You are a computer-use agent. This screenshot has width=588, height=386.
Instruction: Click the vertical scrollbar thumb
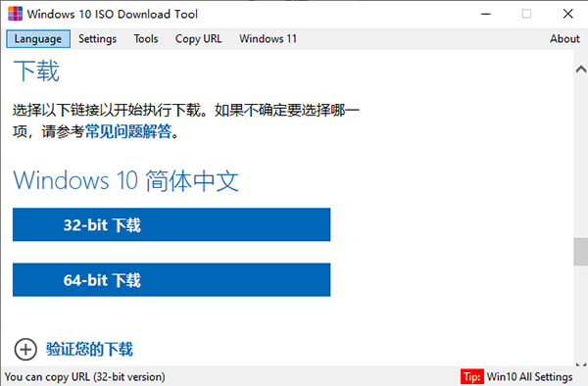(x=580, y=252)
